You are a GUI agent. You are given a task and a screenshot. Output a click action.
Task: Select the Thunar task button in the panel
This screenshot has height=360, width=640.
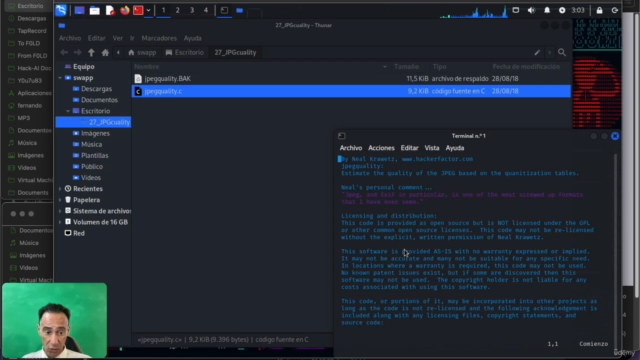[240, 10]
